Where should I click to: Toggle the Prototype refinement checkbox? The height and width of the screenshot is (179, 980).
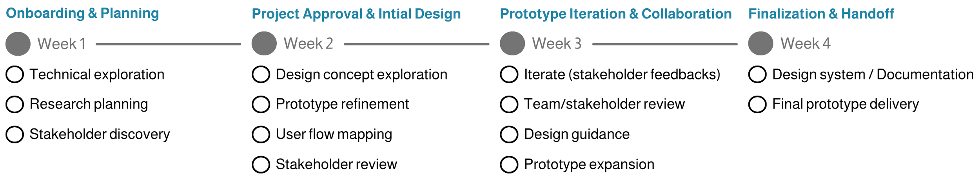pos(261,104)
